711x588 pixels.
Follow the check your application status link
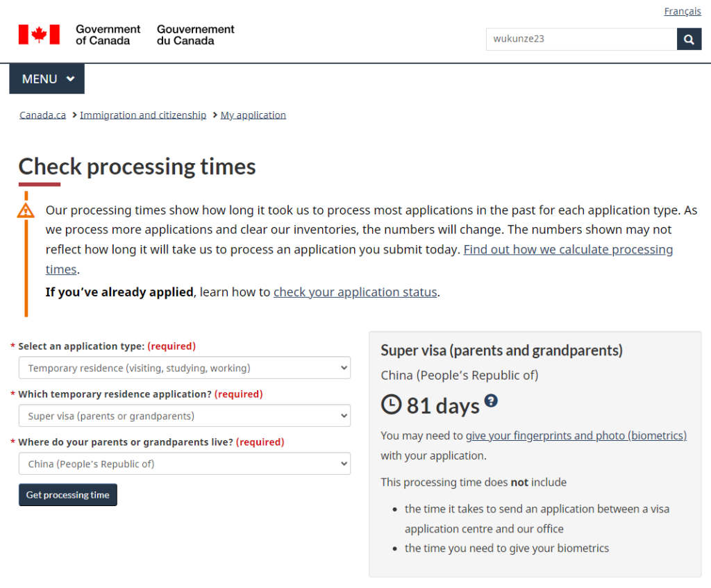pos(355,292)
